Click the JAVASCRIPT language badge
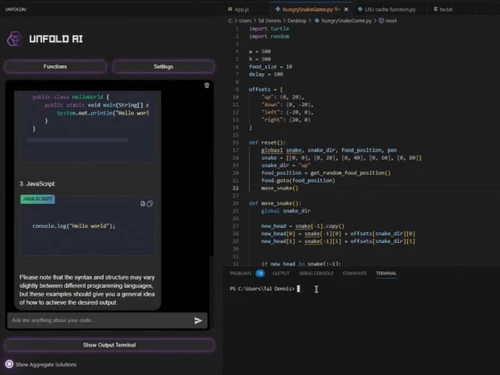This screenshot has height=375, width=500. point(38,199)
